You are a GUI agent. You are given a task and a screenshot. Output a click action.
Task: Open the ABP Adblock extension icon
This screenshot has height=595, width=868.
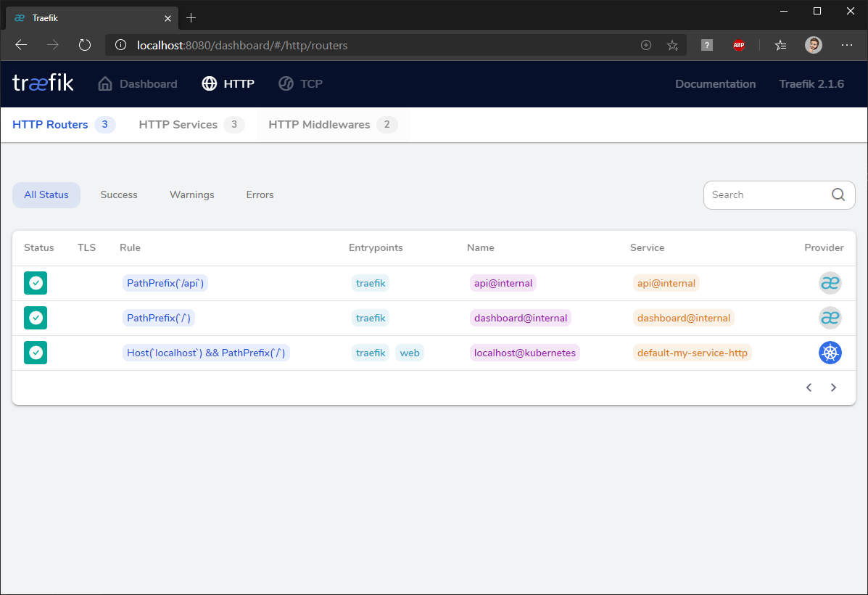pos(738,45)
